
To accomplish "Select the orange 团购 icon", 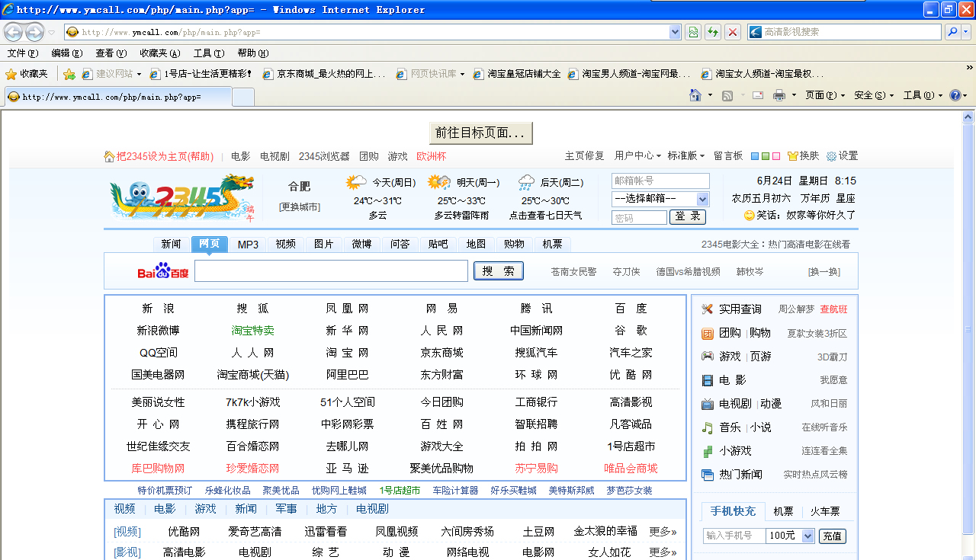I will click(708, 334).
